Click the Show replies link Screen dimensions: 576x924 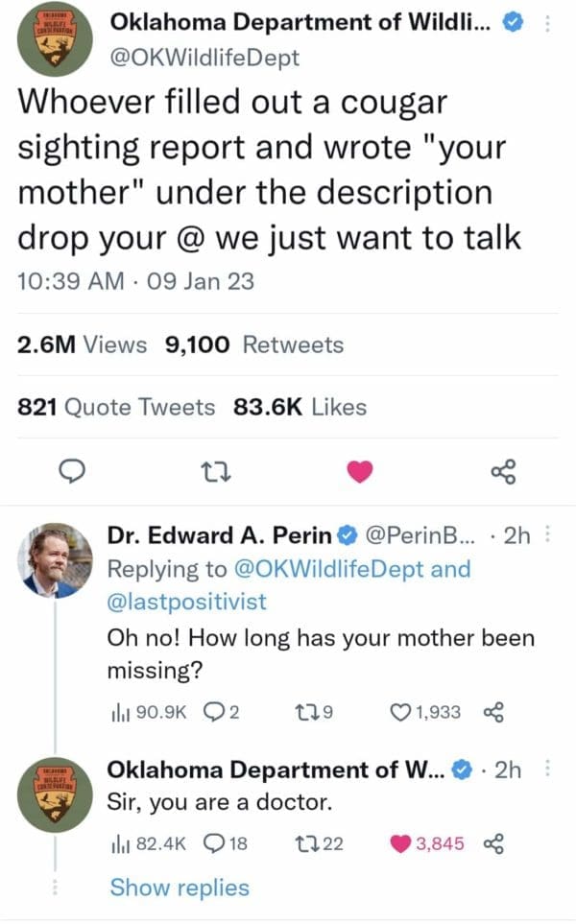180,888
